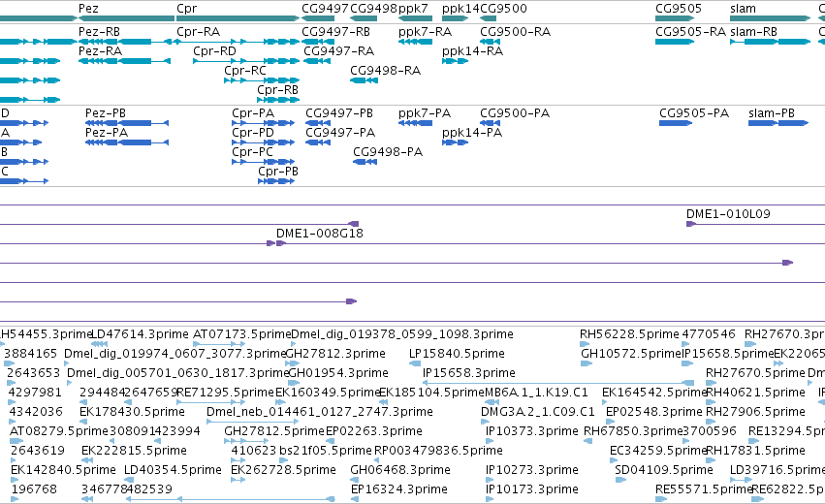This screenshot has height=504, width=825.
Task: Select protein Pez-PB
Action: [106, 113]
